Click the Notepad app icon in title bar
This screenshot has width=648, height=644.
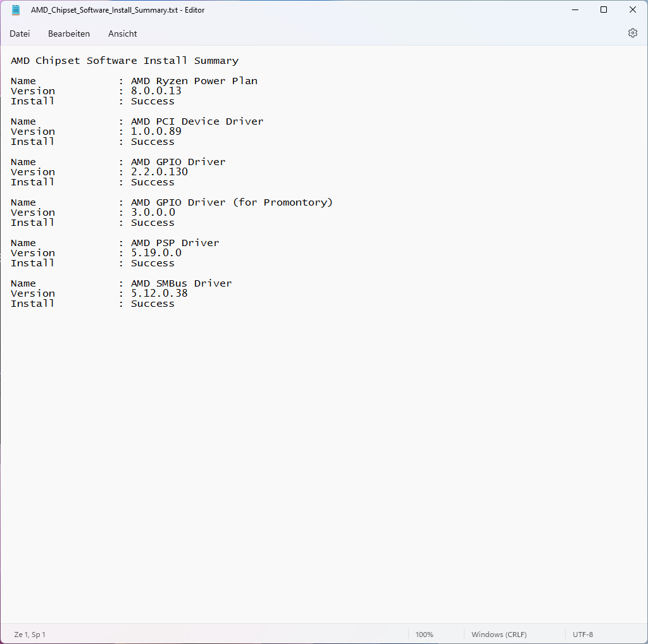click(16, 10)
